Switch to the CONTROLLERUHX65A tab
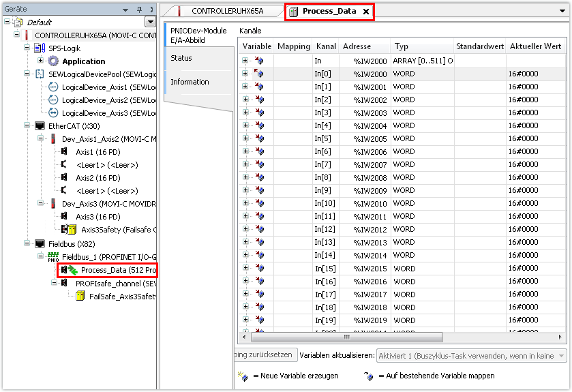Image resolution: width=572 pixels, height=392 pixels. (x=220, y=12)
